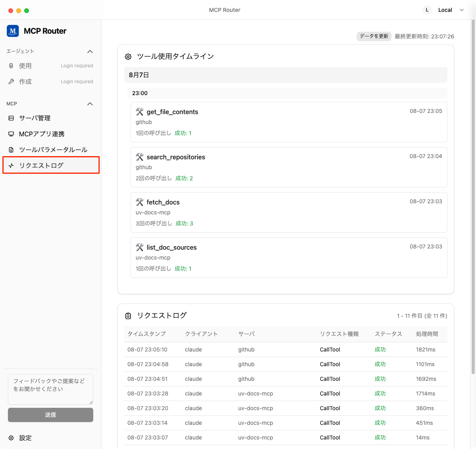Screen dimensions: 476x449
Task: Click the リクエストログ activity icon
Action: click(11, 166)
